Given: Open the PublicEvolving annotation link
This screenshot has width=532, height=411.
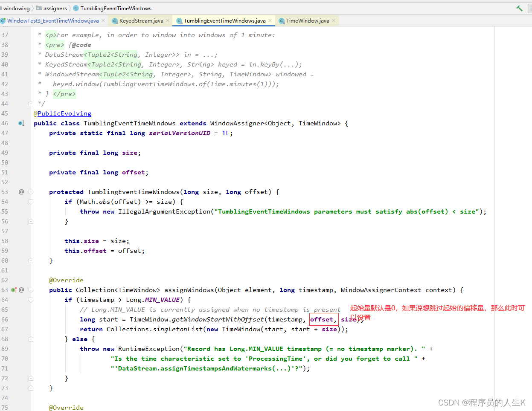Looking at the screenshot, I should pos(64,113).
